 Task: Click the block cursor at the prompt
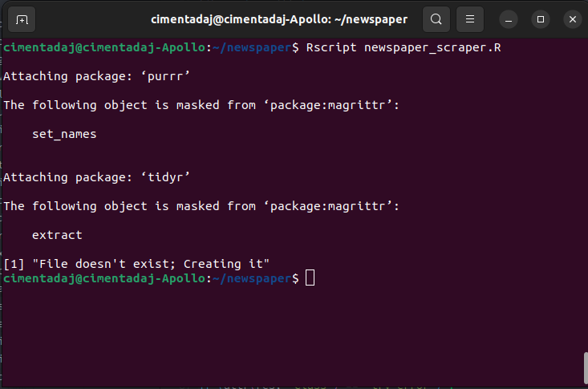(x=310, y=278)
